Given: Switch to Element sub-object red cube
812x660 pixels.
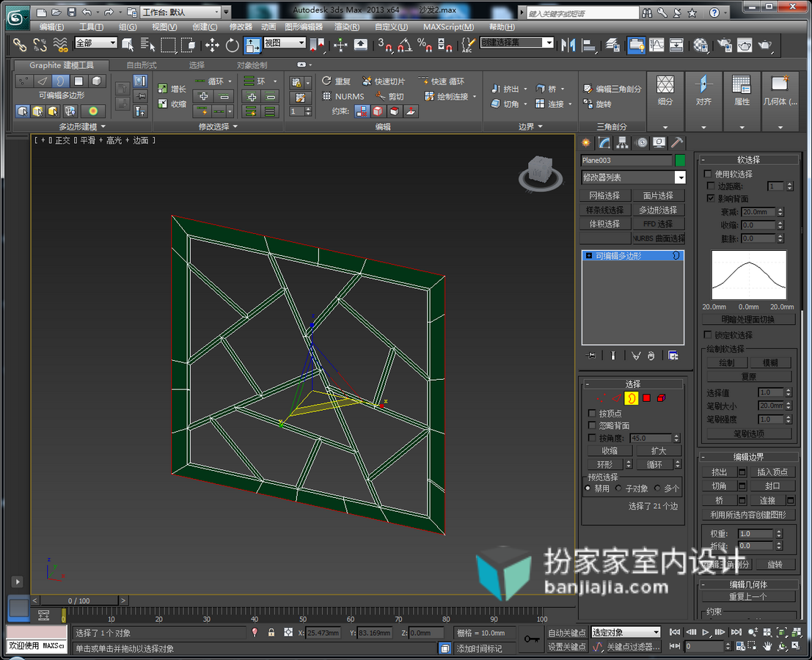Looking at the screenshot, I should tap(662, 398).
